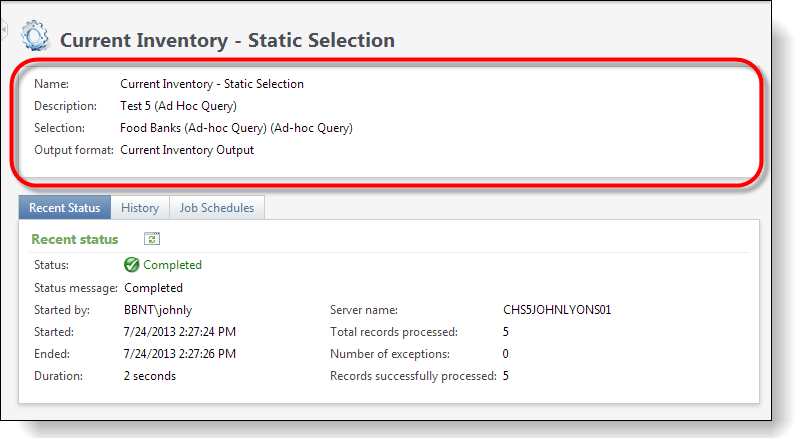The image size is (796, 438).
Task: Click the page title Current Inventory - Static Selection
Action: [x=227, y=40]
